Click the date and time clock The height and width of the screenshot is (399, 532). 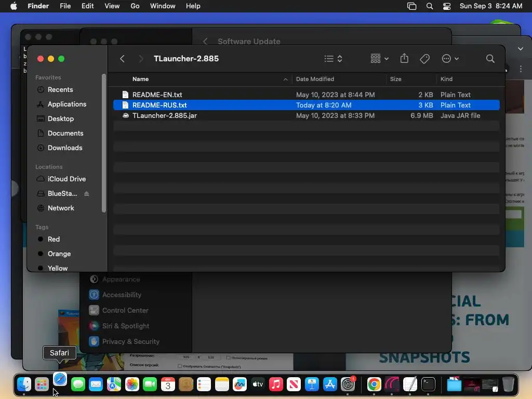point(490,6)
